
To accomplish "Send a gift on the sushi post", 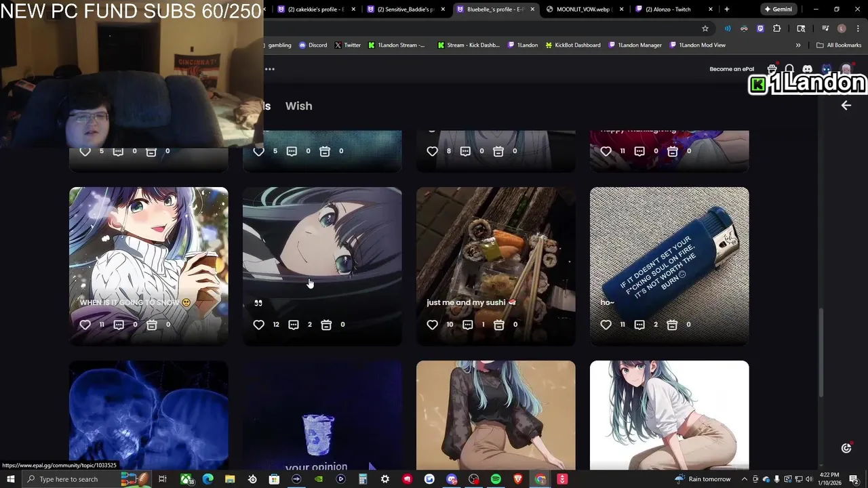I will pos(499,325).
